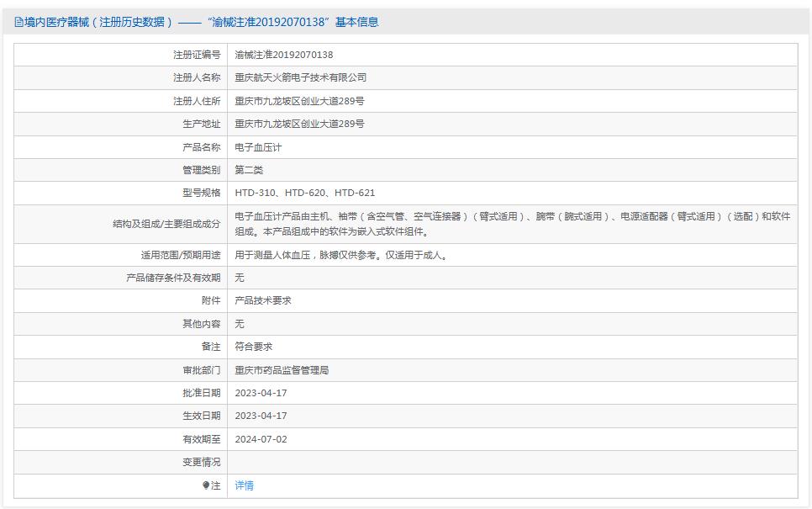Select the registration number 渝械注准20192070138 text
812x509 pixels.
tap(286, 55)
